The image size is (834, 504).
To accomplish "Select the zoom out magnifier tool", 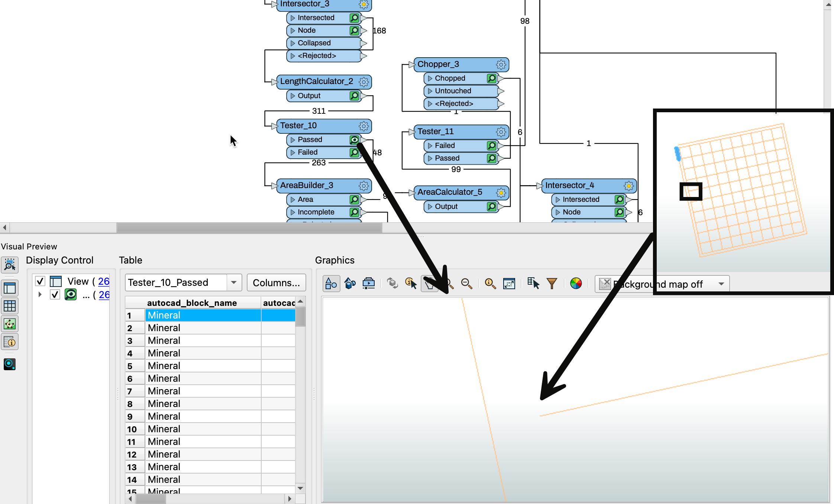I will point(466,284).
